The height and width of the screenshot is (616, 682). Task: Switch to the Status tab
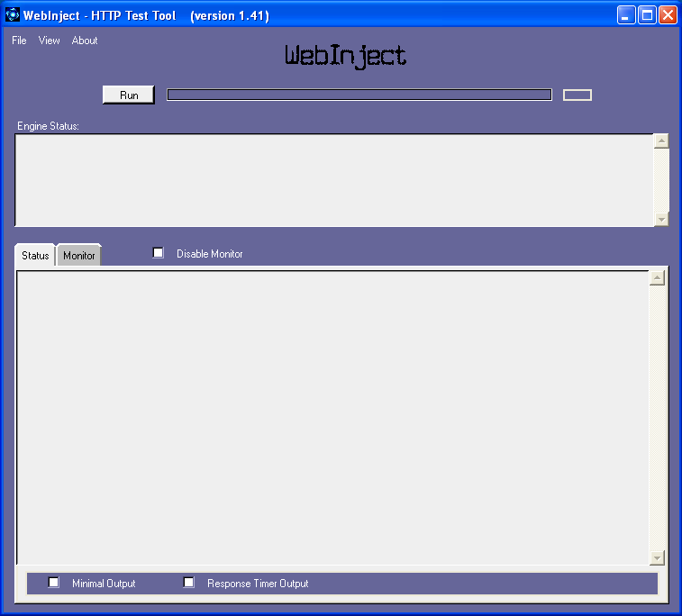coord(35,255)
